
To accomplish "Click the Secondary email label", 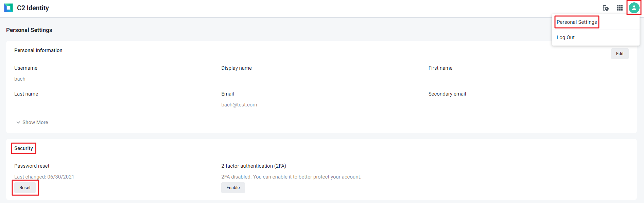I will [x=447, y=94].
